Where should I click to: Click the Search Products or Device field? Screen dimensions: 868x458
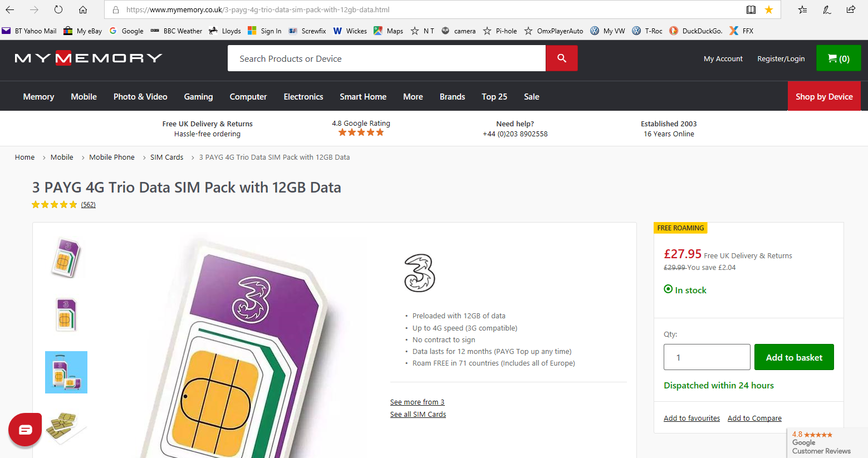pos(386,58)
